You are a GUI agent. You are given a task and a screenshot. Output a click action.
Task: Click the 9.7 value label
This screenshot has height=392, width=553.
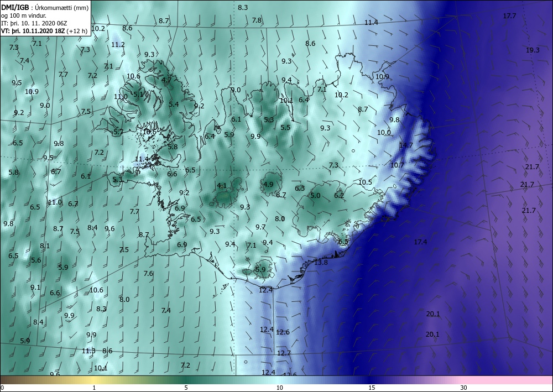pos(260,227)
